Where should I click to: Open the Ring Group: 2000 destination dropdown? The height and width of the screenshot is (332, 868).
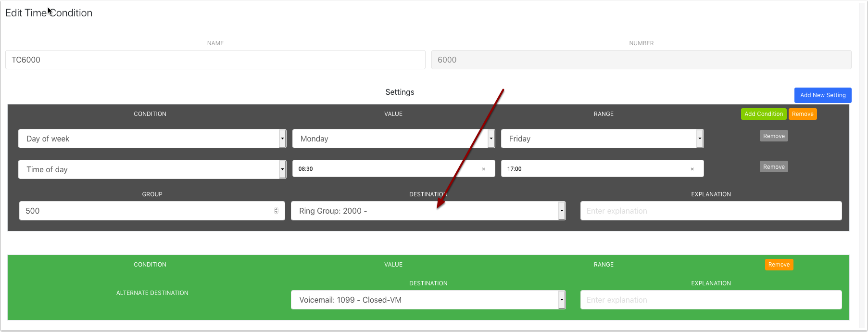[x=561, y=211]
